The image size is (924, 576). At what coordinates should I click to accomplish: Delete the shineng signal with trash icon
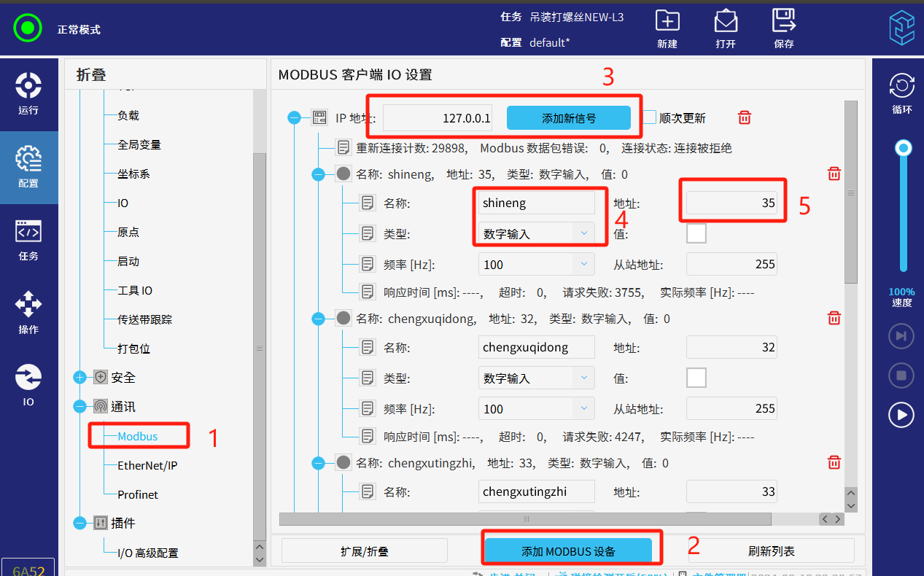(x=834, y=174)
